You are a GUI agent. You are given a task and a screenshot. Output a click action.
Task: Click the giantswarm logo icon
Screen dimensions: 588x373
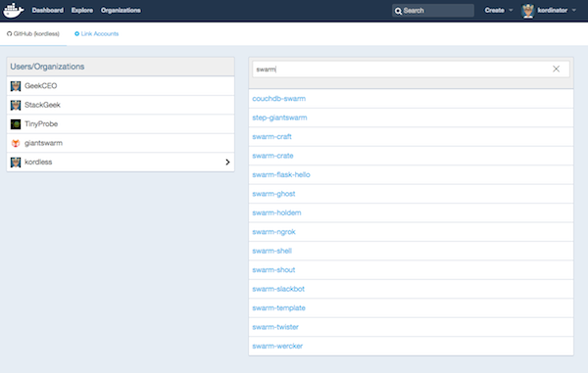tap(16, 143)
